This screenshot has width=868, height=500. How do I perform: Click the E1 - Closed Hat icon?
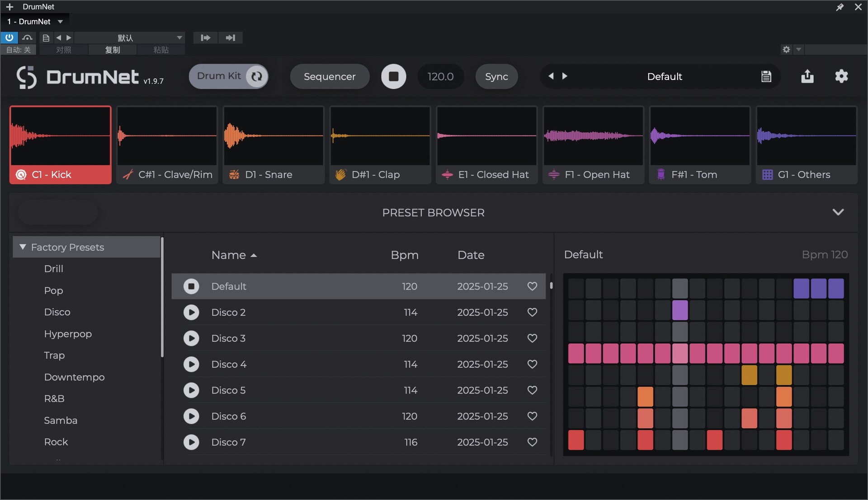(447, 174)
